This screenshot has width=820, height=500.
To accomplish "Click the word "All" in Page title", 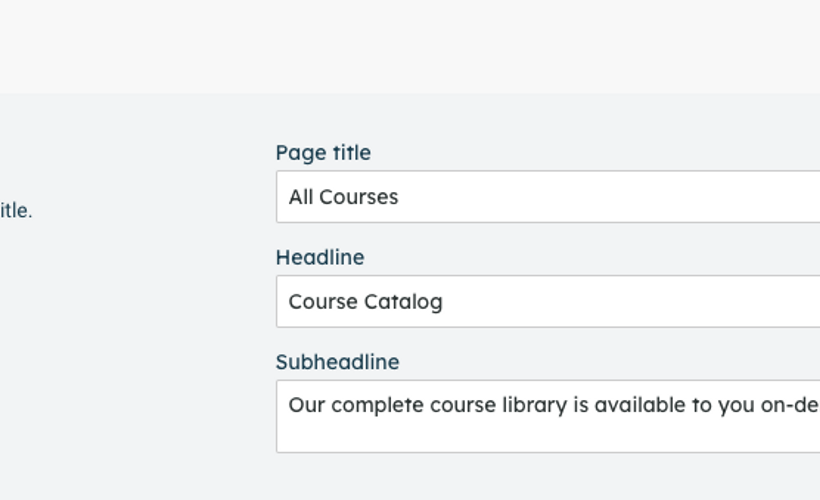I will coord(301,197).
